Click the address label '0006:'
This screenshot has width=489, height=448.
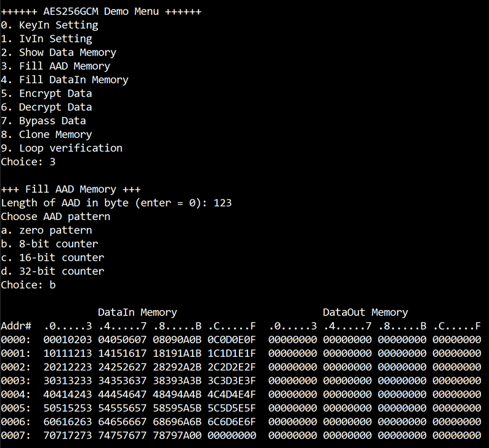[x=16, y=422]
